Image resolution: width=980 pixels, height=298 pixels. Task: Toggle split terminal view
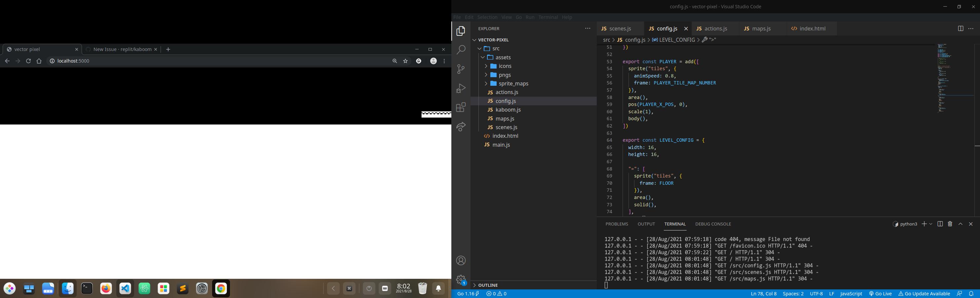point(940,224)
